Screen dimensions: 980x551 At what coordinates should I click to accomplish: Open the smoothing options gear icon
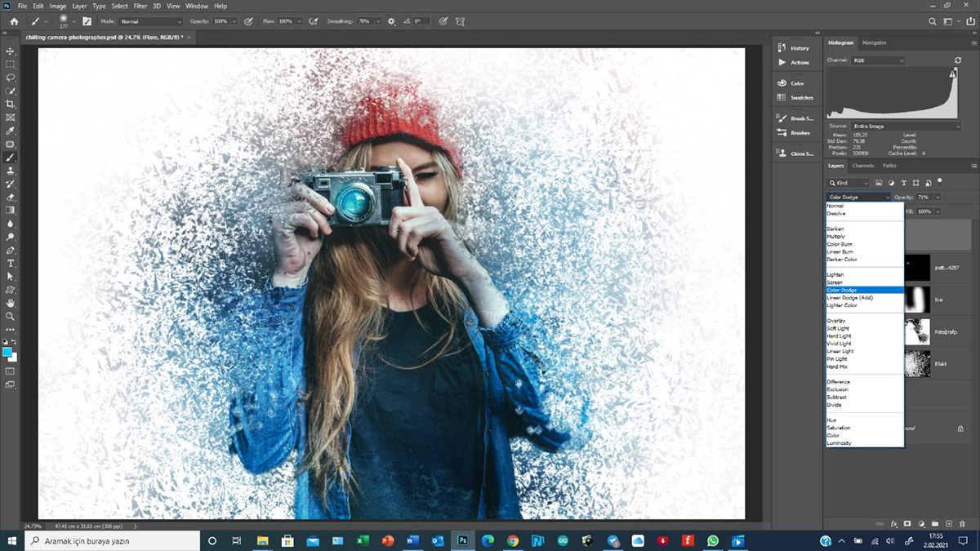tap(391, 21)
